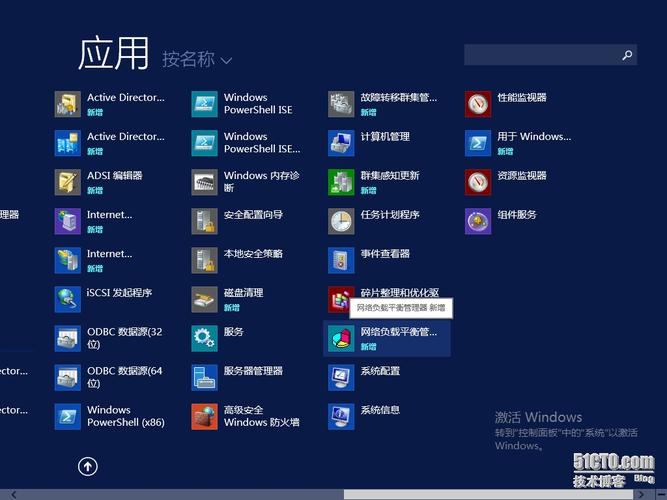Screen dimensions: 667x500
Task: Expand the 按名称 sort dropdown
Action: tap(197, 59)
